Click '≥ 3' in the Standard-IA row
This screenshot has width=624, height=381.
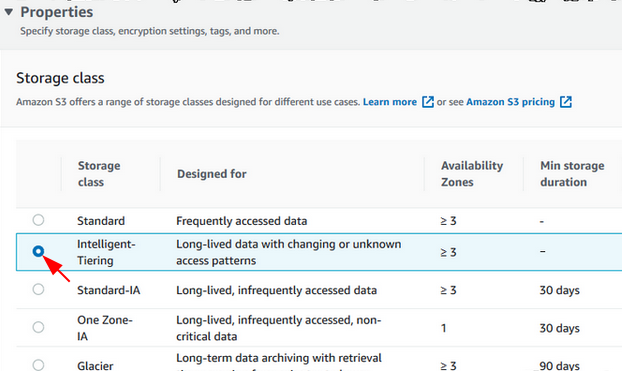448,290
